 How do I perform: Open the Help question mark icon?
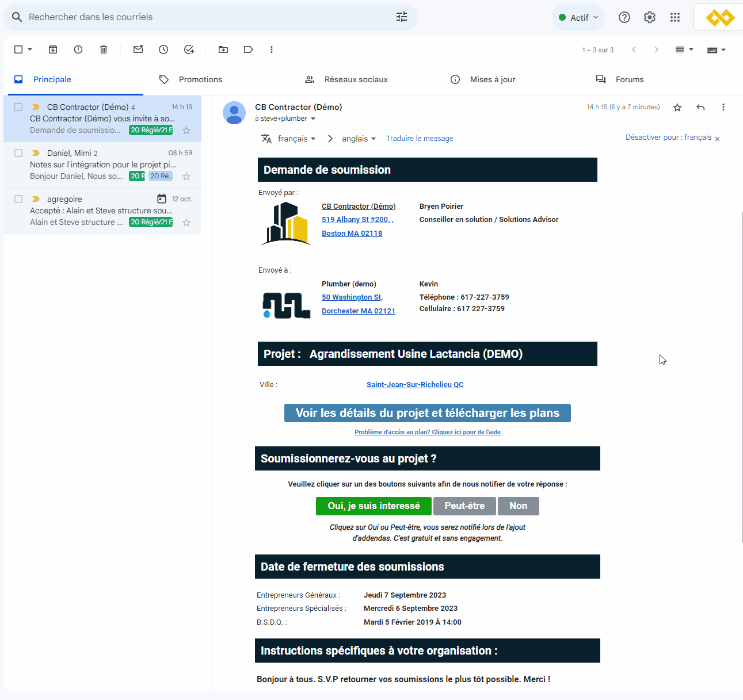pos(624,17)
